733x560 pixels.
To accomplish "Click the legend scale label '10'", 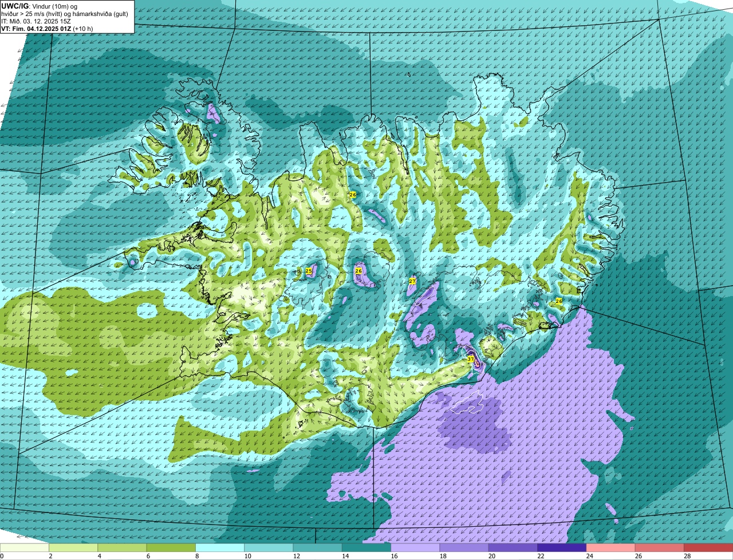I will pos(247,556).
